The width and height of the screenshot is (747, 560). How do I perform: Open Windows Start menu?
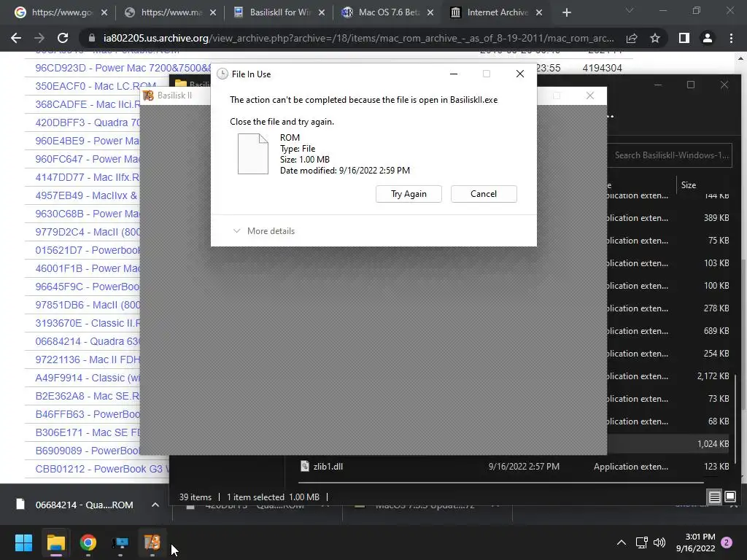(23, 542)
